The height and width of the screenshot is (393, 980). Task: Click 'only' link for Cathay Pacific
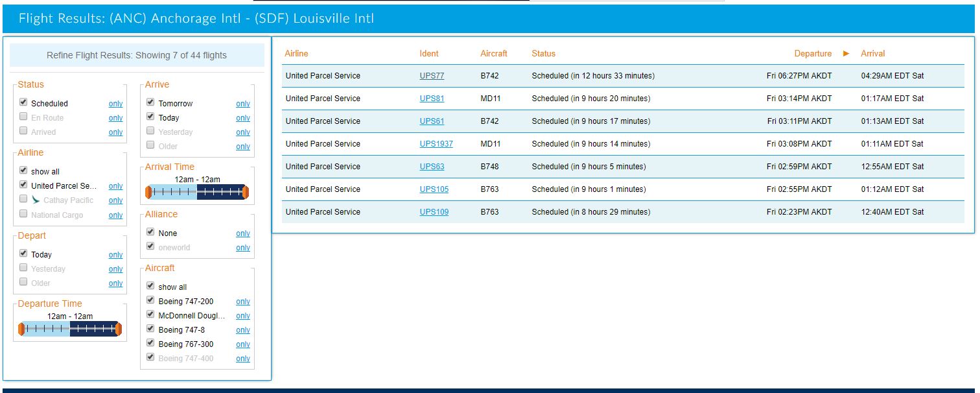coord(115,200)
